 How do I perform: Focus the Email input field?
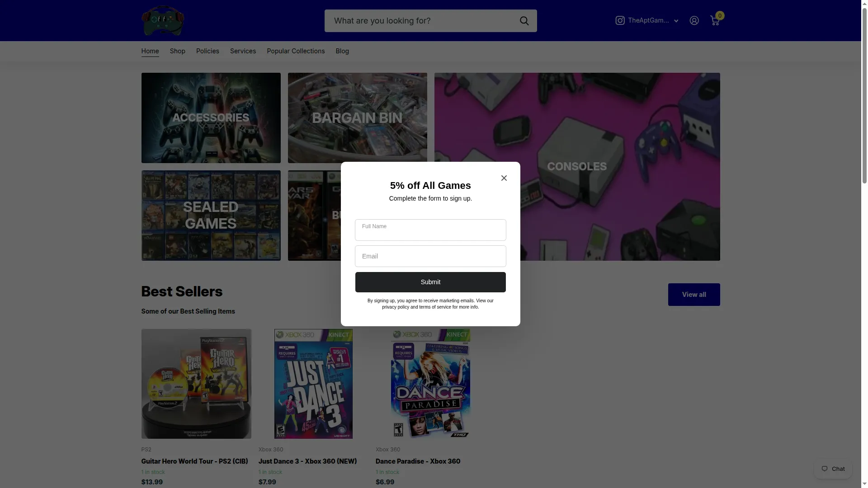(430, 256)
